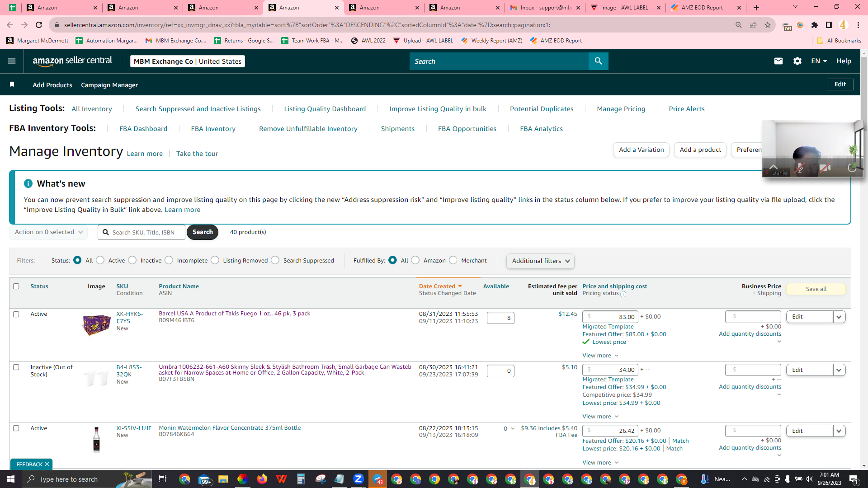Open a new browser tab with plus icon
The height and width of the screenshot is (488, 868).
756,8
